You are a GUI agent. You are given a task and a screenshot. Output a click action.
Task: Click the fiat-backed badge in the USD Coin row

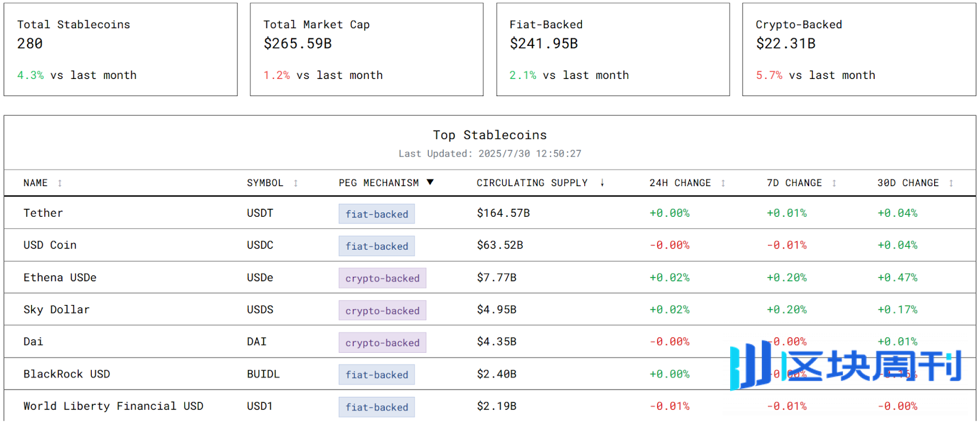point(377,246)
